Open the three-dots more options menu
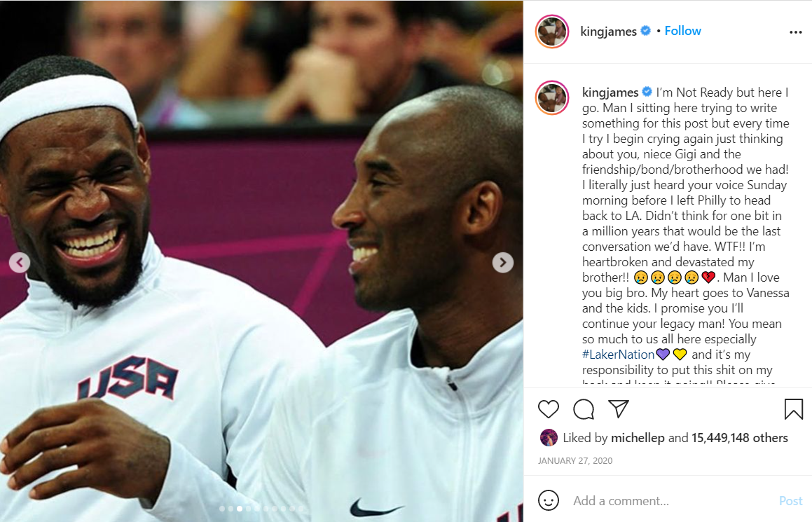Viewport: 812px width, 522px height. click(795, 32)
